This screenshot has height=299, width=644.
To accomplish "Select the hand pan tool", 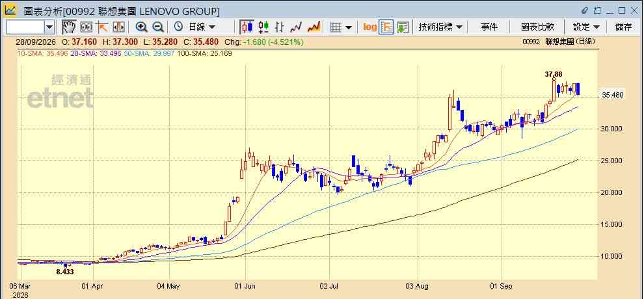I will [x=69, y=27].
